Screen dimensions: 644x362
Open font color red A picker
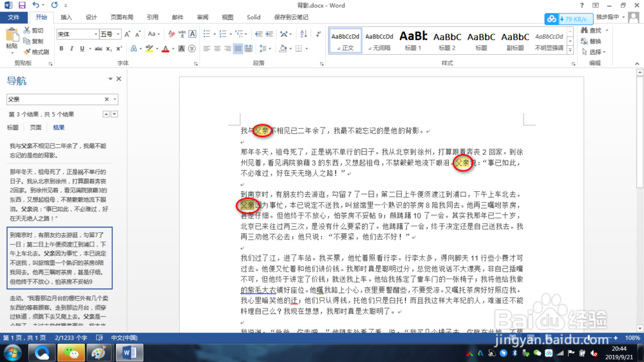(x=166, y=48)
